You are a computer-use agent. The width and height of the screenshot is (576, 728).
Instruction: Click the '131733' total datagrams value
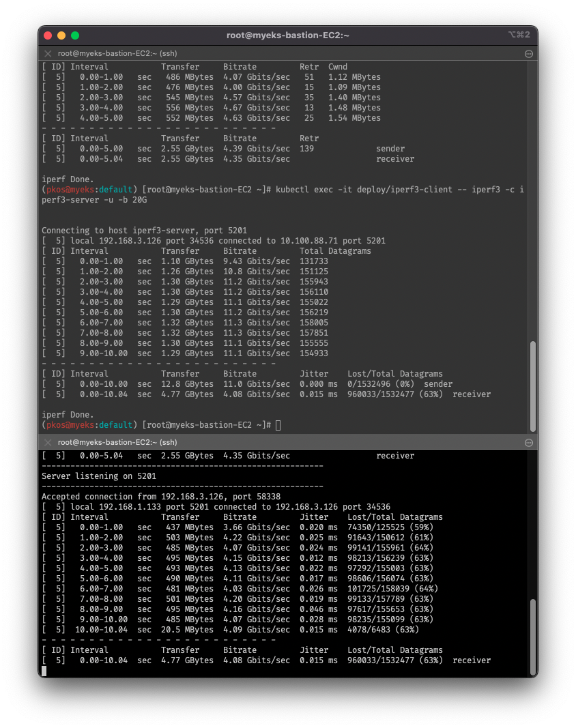[314, 261]
